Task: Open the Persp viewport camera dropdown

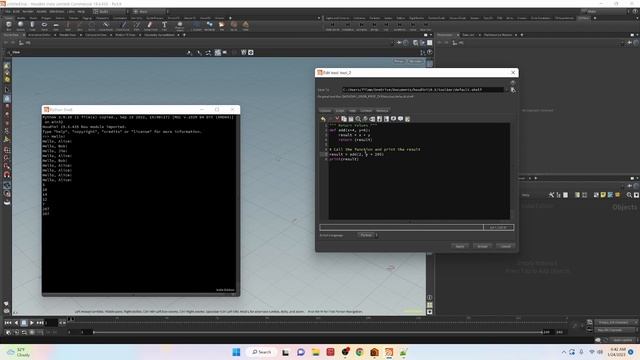Action: [x=399, y=61]
